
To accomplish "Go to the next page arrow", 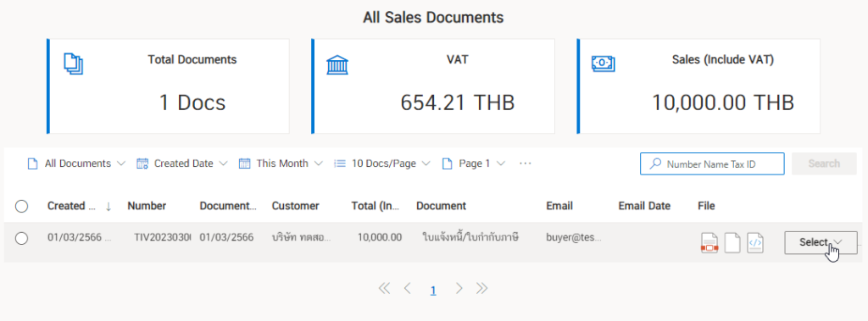I will click(459, 288).
